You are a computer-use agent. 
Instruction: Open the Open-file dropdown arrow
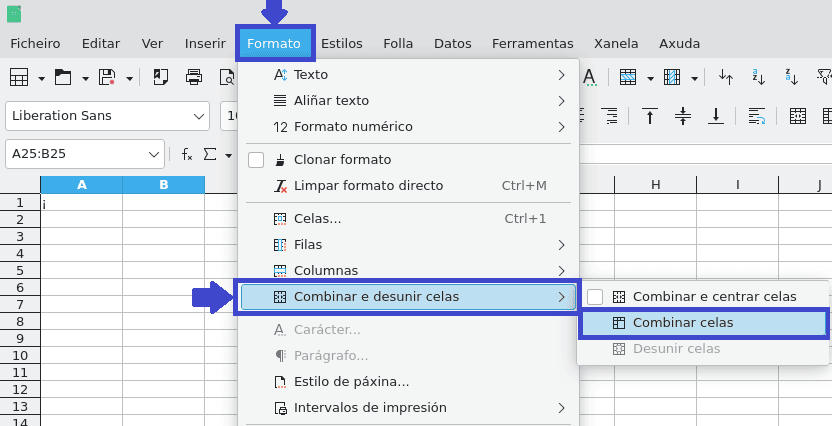[85, 79]
